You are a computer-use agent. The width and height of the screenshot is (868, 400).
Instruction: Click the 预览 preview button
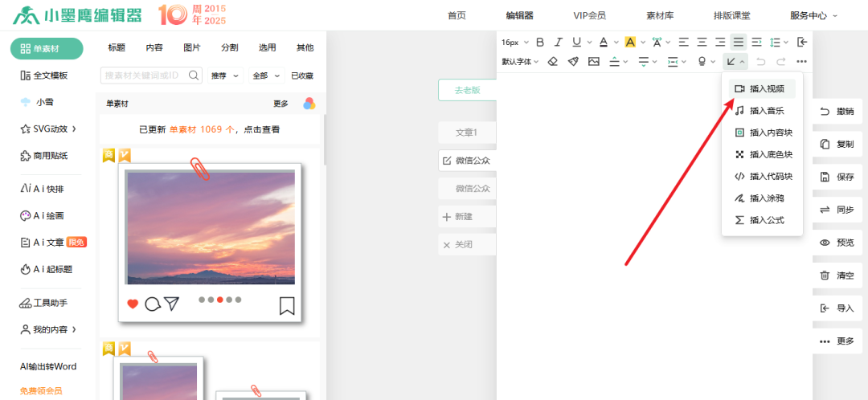click(837, 243)
